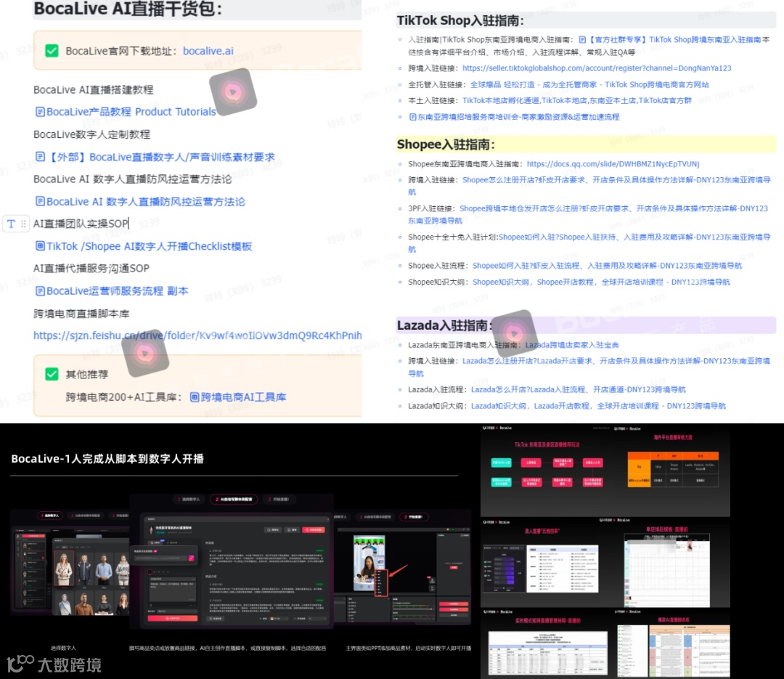The image size is (784, 679).
Task: Open 跨境电商AI工具库 link
Action: click(x=243, y=397)
